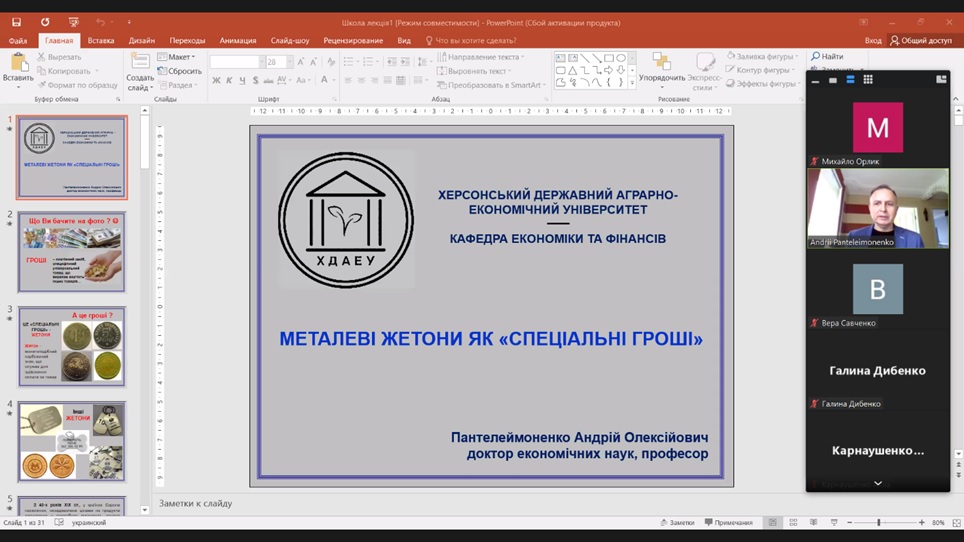Pick the oval shape in shapes gallery
The width and height of the screenshot is (964, 542).
click(x=621, y=58)
